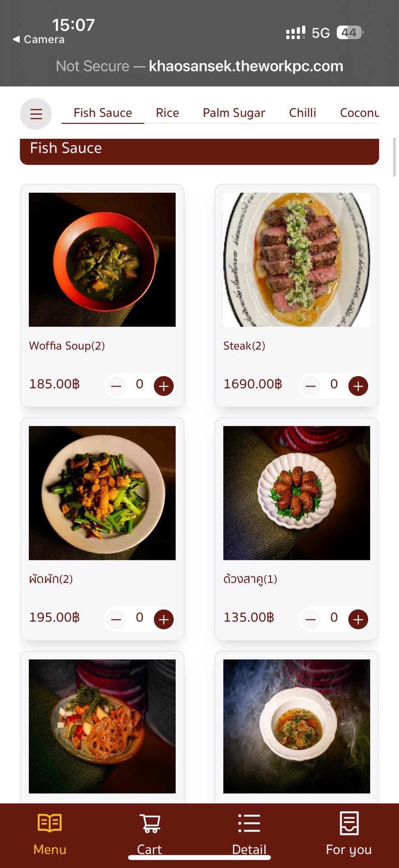Open the Steak dish photo
Screen dimensions: 399x868
tap(296, 259)
